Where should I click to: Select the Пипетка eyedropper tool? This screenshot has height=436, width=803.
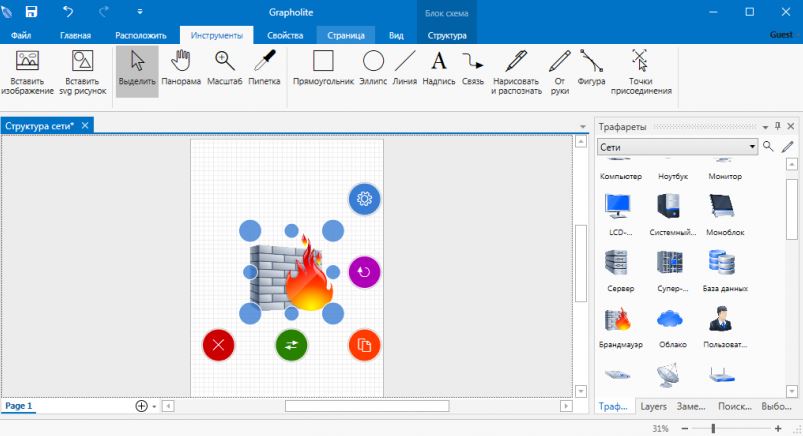tap(264, 68)
